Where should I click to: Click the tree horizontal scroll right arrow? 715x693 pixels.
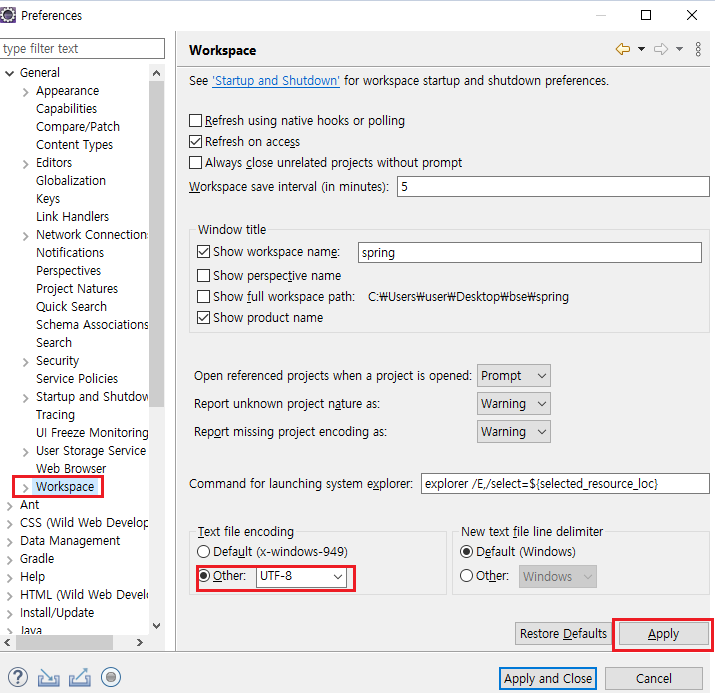pyautogui.click(x=140, y=642)
